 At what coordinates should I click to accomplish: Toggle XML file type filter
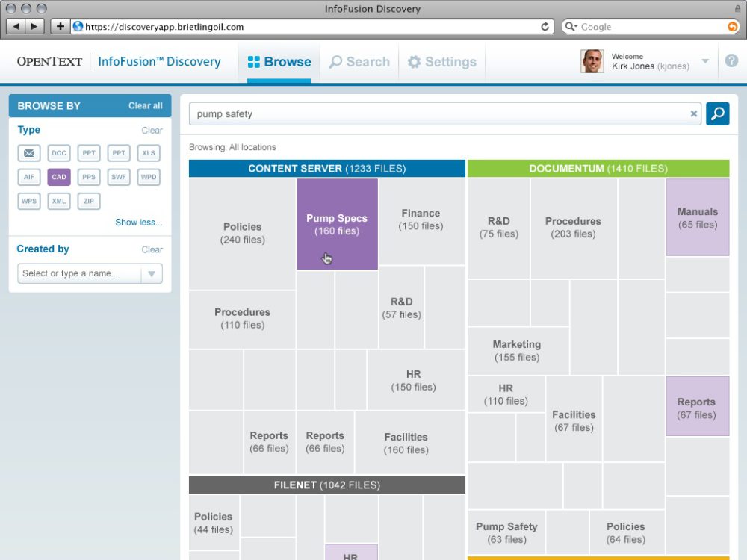point(59,201)
